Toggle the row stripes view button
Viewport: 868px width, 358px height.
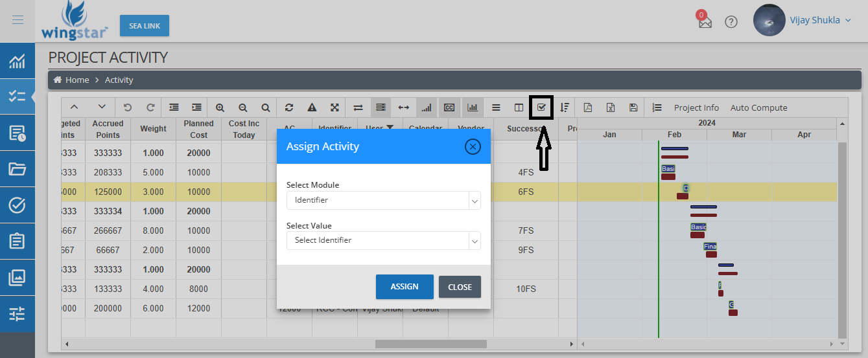[x=381, y=107]
